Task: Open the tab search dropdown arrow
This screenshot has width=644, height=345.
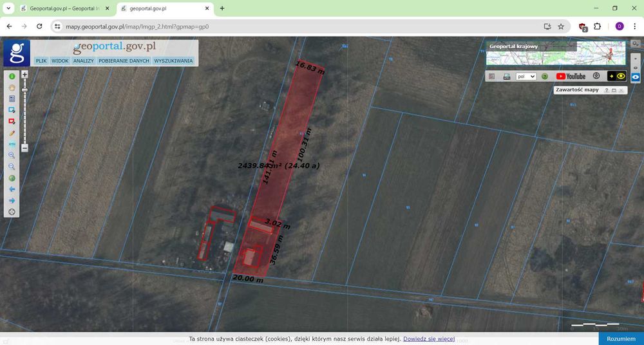Action: coord(8,8)
